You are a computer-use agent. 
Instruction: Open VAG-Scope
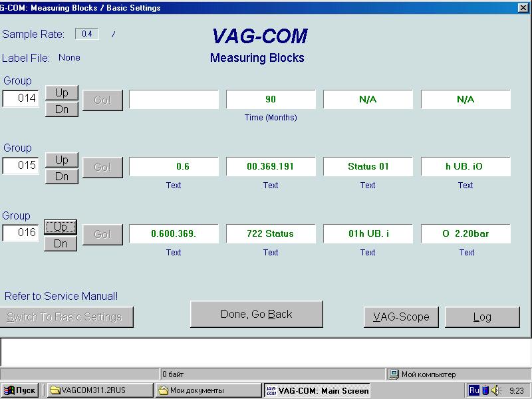tap(401, 317)
